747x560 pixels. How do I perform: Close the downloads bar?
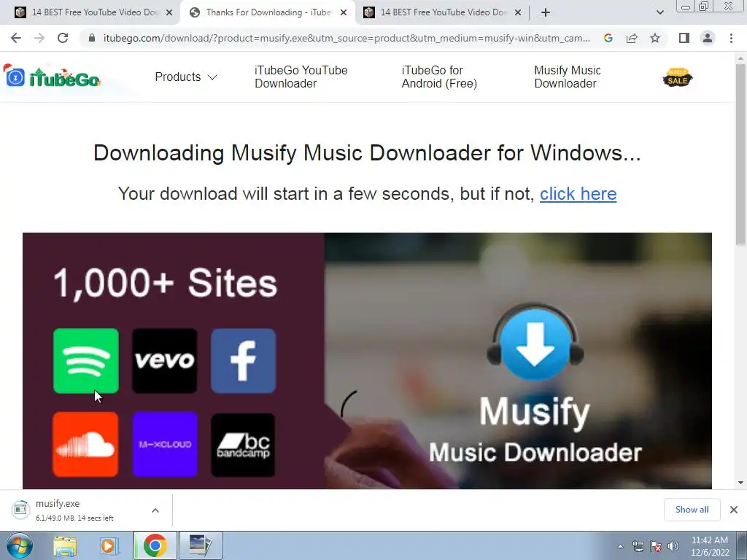pyautogui.click(x=734, y=510)
